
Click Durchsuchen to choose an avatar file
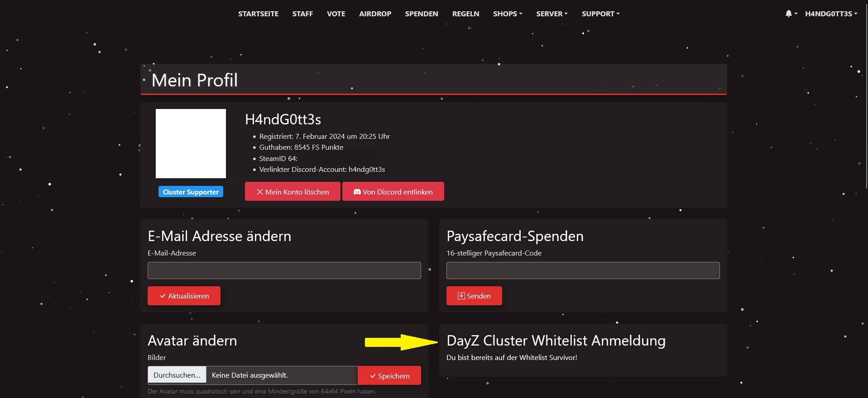coord(177,375)
